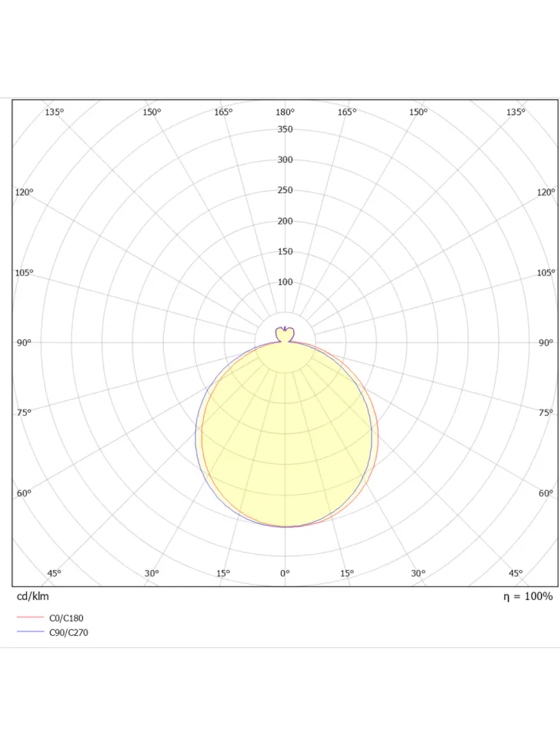Click the right 90° angle label
Screen dimensions: 560x746
coord(546,342)
